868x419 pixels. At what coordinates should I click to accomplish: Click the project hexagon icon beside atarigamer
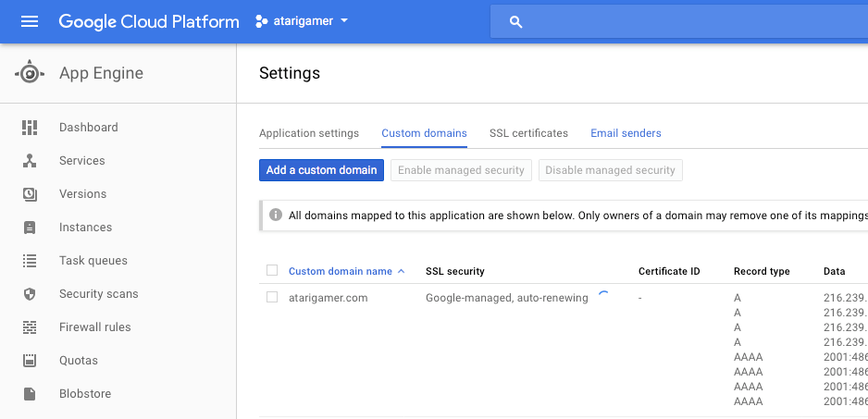pos(261,21)
